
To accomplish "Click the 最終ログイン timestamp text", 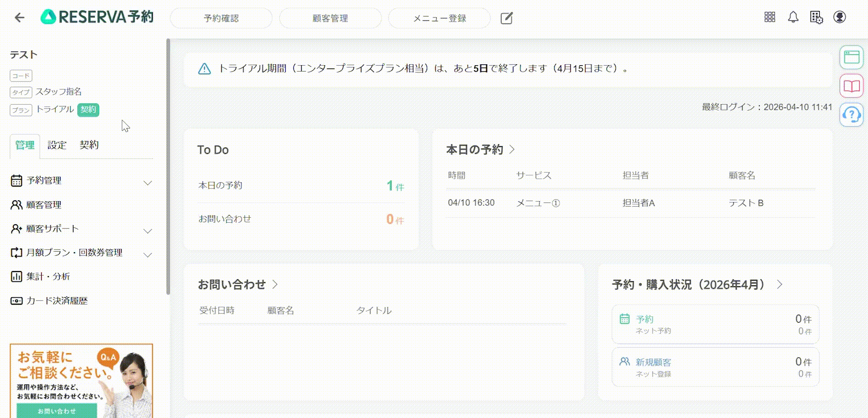I will tap(767, 107).
